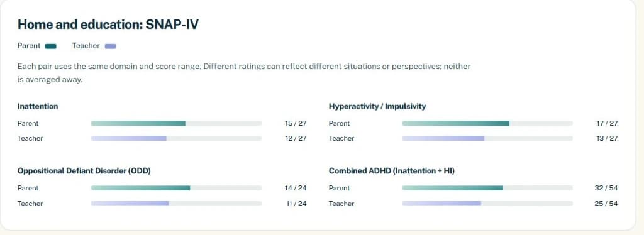644x235 pixels.
Task: Click the Parent legend color swatch
Action: pyautogui.click(x=50, y=46)
